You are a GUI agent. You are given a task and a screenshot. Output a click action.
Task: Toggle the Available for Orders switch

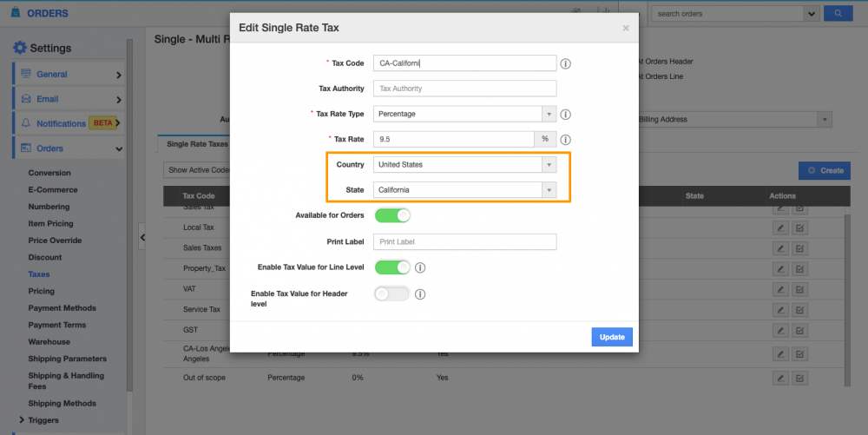(x=391, y=215)
